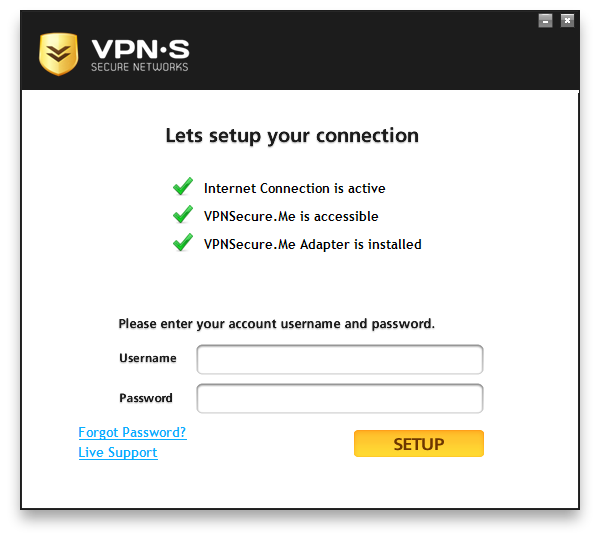The image size is (600, 540).
Task: Click the Password label
Action: (x=146, y=398)
